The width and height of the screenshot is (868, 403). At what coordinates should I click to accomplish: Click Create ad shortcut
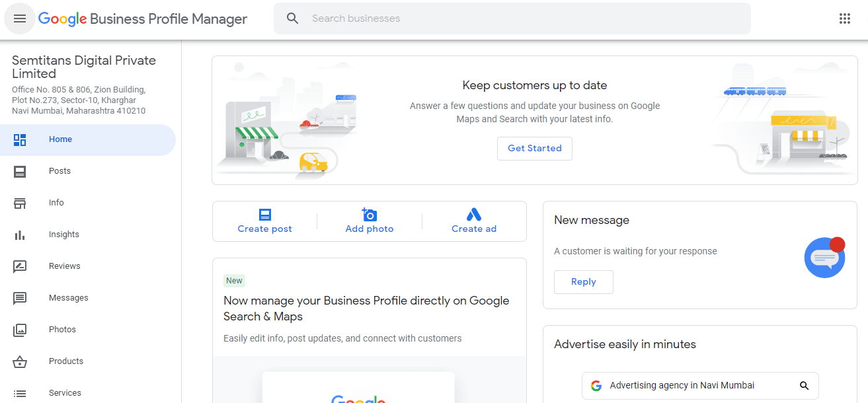click(474, 221)
